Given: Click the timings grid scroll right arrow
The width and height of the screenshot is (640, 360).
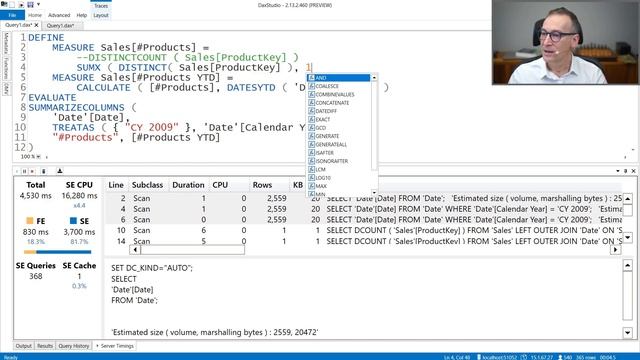Looking at the screenshot, I should [x=616, y=249].
